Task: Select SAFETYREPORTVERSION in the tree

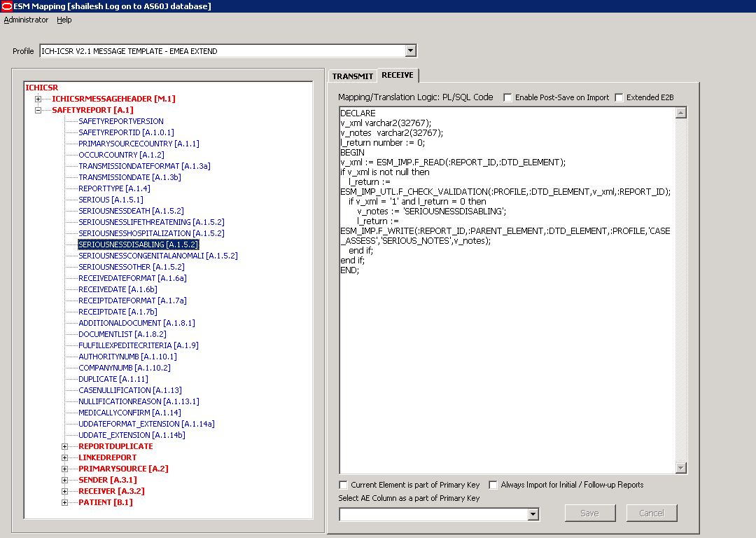Action: [121, 121]
